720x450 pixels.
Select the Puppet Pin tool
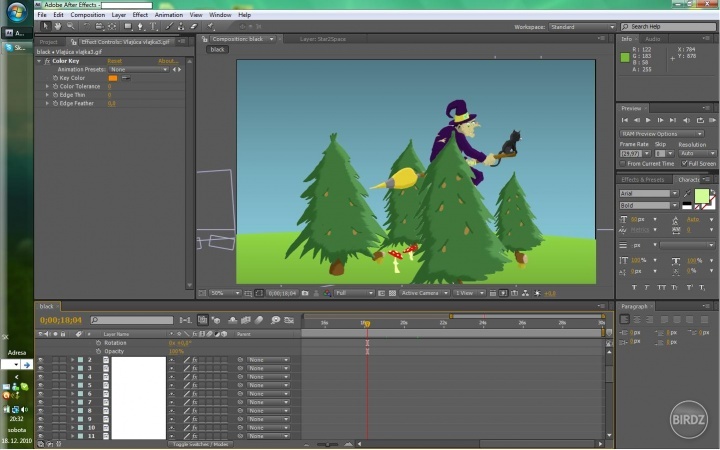tap(211, 26)
